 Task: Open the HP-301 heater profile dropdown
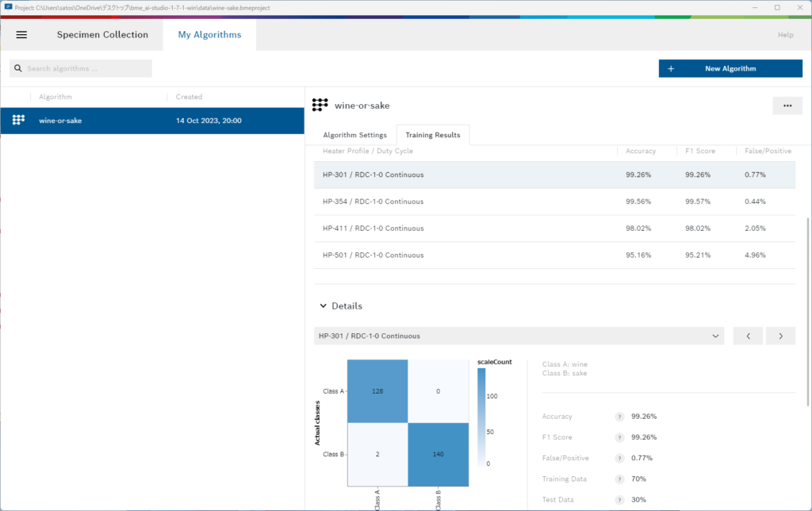(x=519, y=336)
